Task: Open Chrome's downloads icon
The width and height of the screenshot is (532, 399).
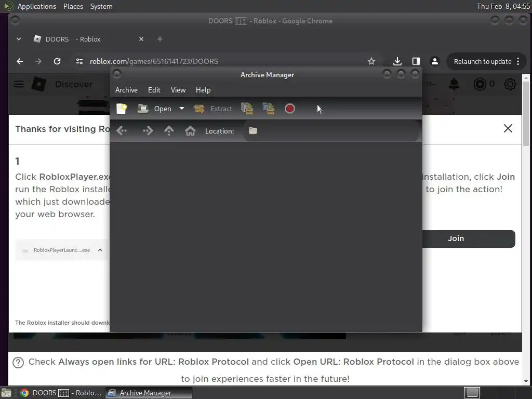Action: pyautogui.click(x=397, y=61)
